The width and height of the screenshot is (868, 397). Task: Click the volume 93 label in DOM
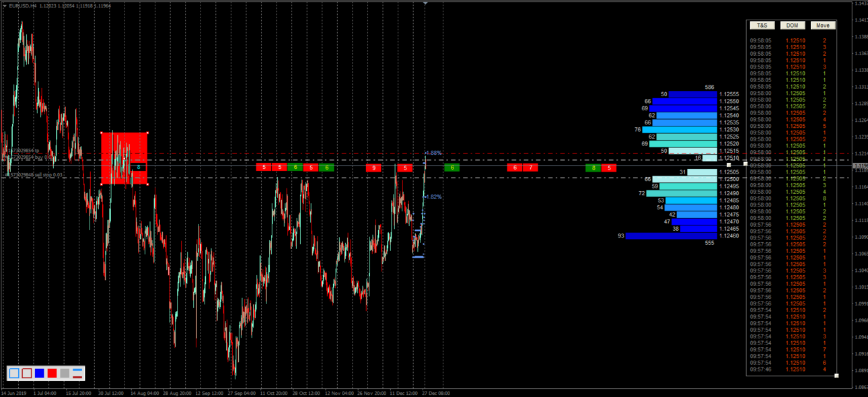[620, 236]
